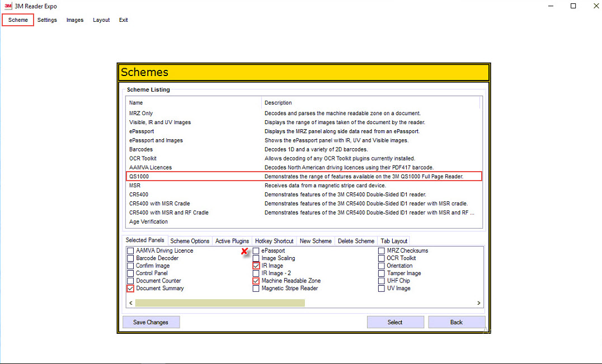Enable the UHF Chip panel
This screenshot has height=364, width=602.
[381, 280]
